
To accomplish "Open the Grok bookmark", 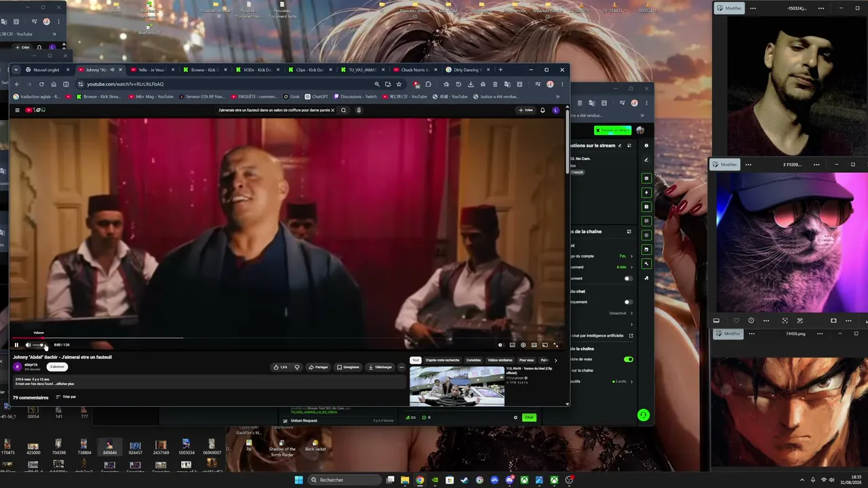I will pyautogui.click(x=292, y=97).
